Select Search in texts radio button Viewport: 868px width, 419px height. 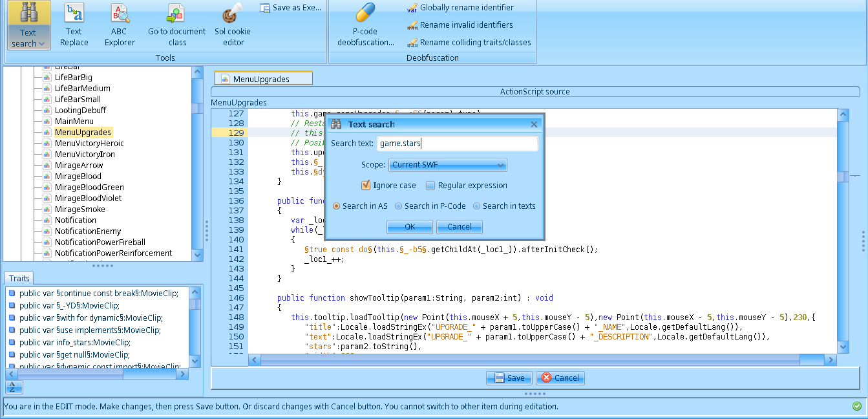coord(476,206)
